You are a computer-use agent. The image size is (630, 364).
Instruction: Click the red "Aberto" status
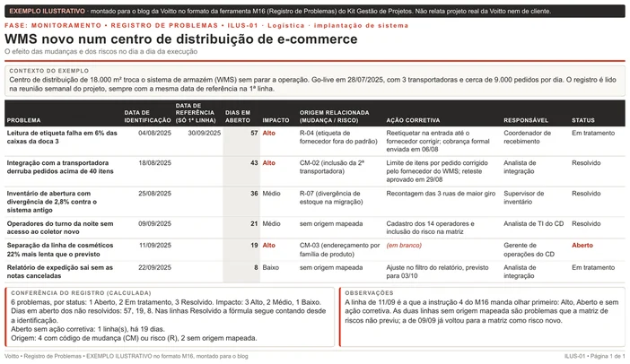coord(582,246)
